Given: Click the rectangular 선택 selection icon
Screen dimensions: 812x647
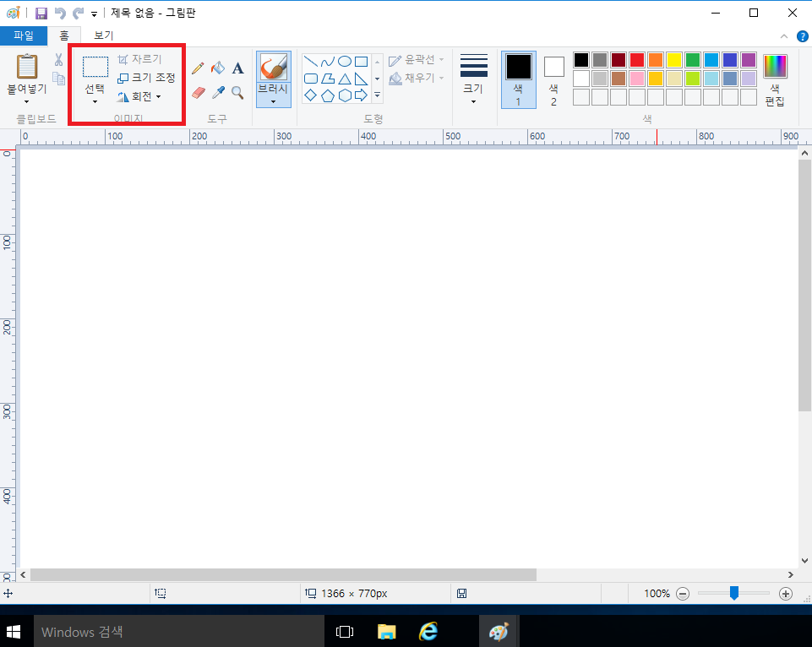Looking at the screenshot, I should [x=95, y=67].
